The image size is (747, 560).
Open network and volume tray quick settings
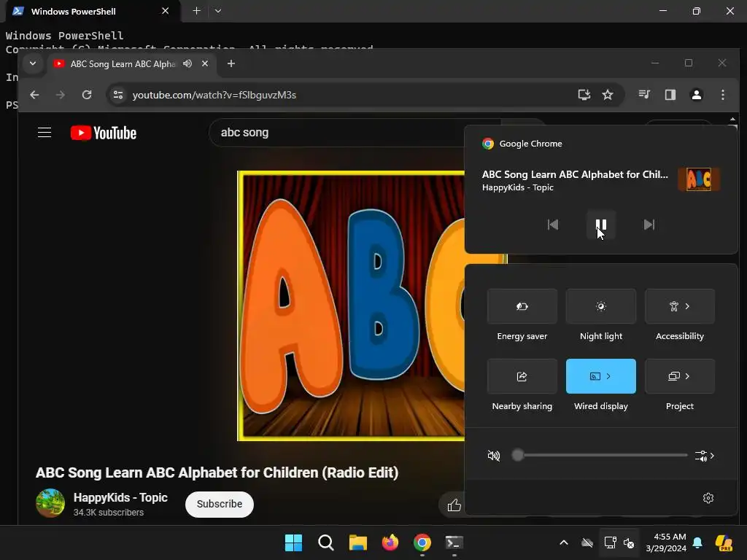(x=619, y=542)
